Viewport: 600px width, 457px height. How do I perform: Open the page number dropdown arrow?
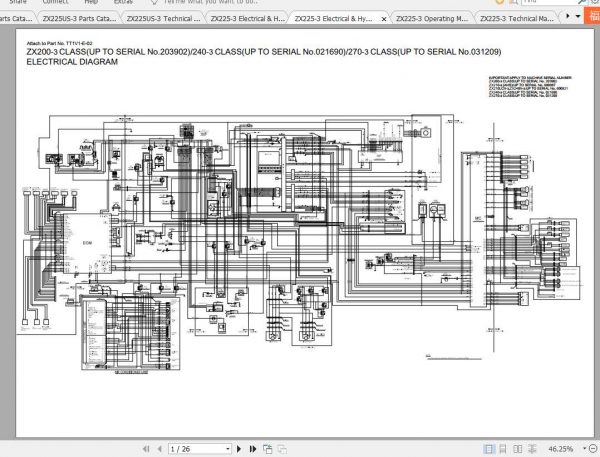228,449
